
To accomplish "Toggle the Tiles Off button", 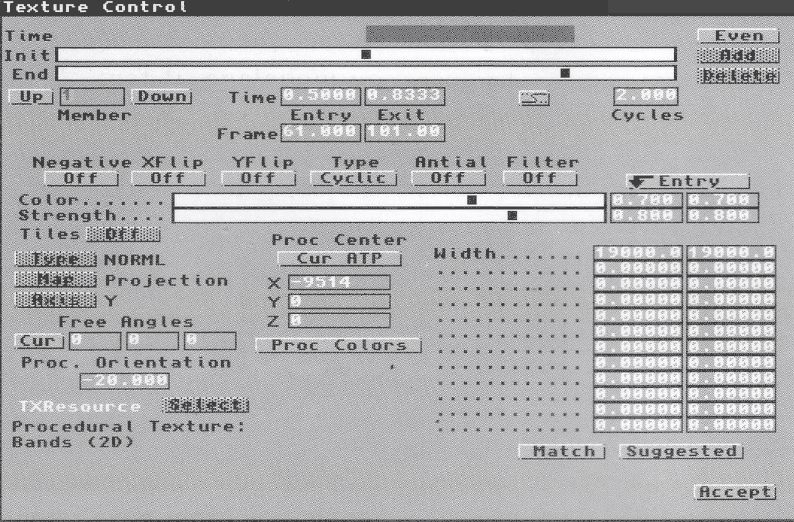I will (123, 234).
